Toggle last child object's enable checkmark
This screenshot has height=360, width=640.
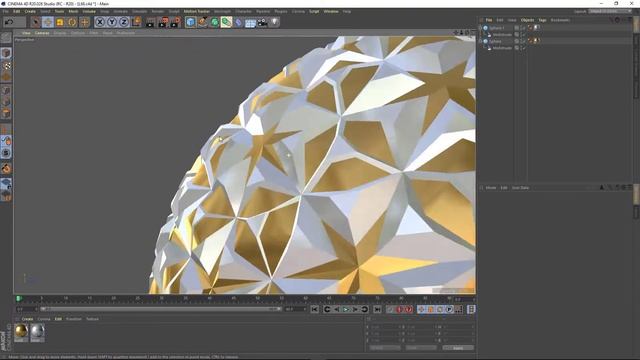click(523, 48)
